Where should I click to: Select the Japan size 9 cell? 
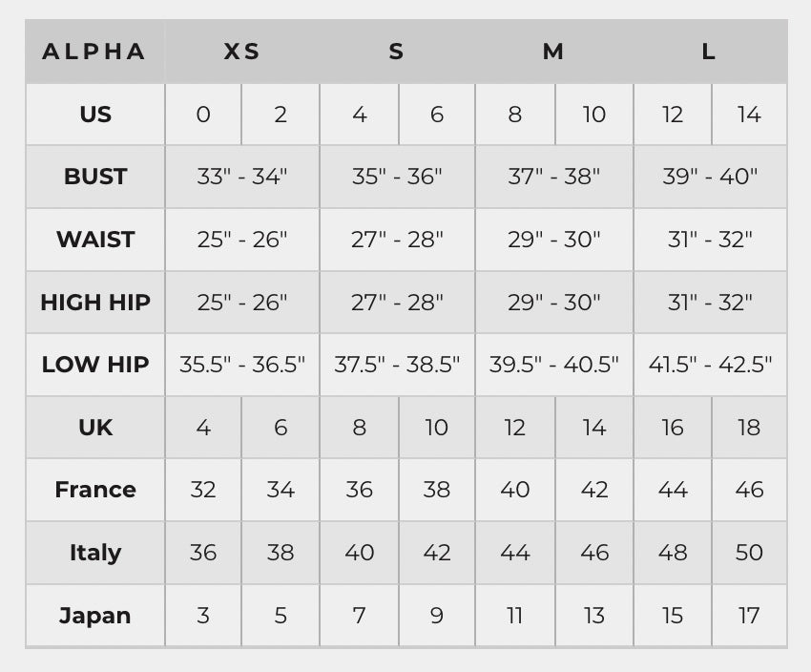pos(437,616)
